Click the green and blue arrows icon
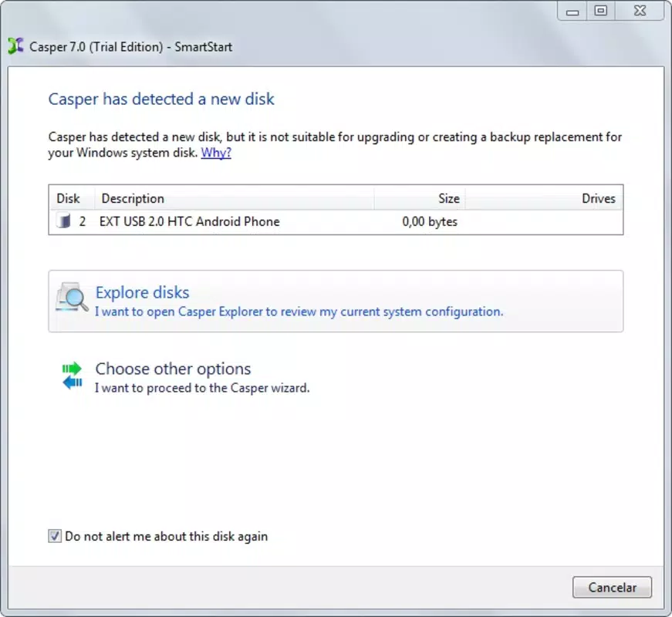 (x=72, y=376)
